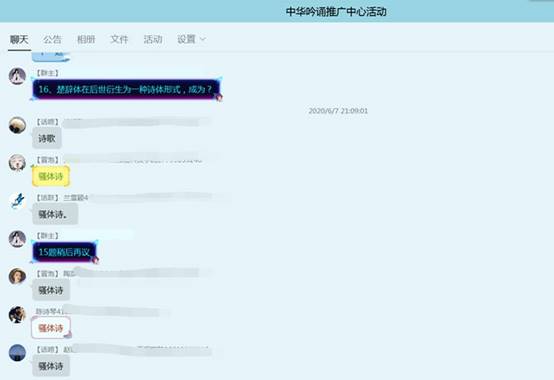Screen dimensions: 554x380
Task: Click the 诗歌 reply bubble
Action: point(47,138)
